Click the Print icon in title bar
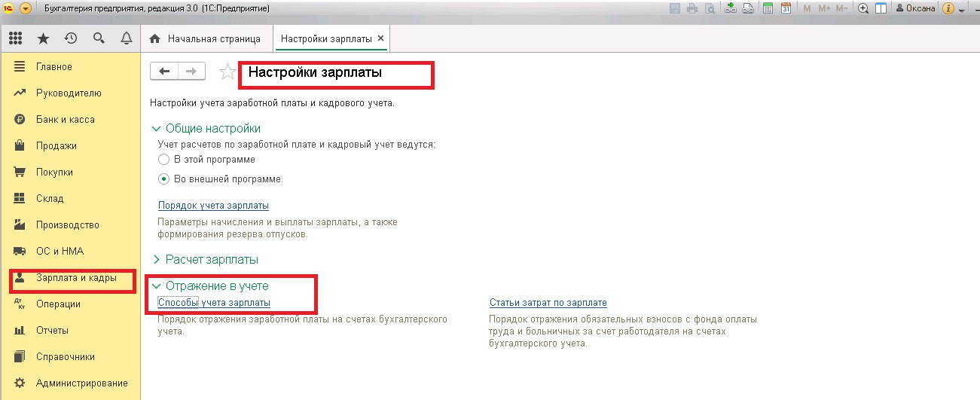 click(692, 8)
